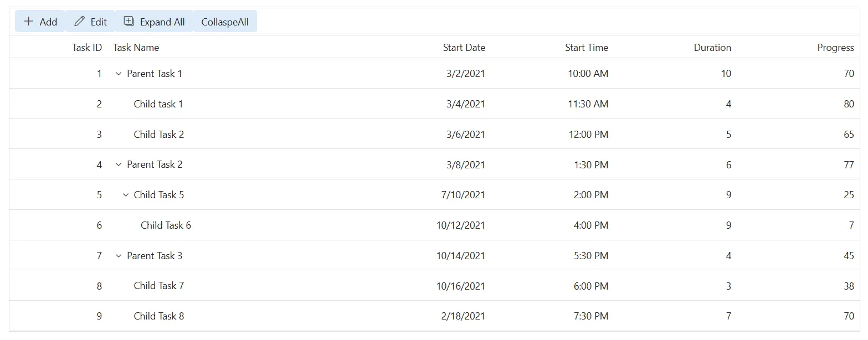868x340 pixels.
Task: Click the pencil icon on Edit
Action: [80, 22]
